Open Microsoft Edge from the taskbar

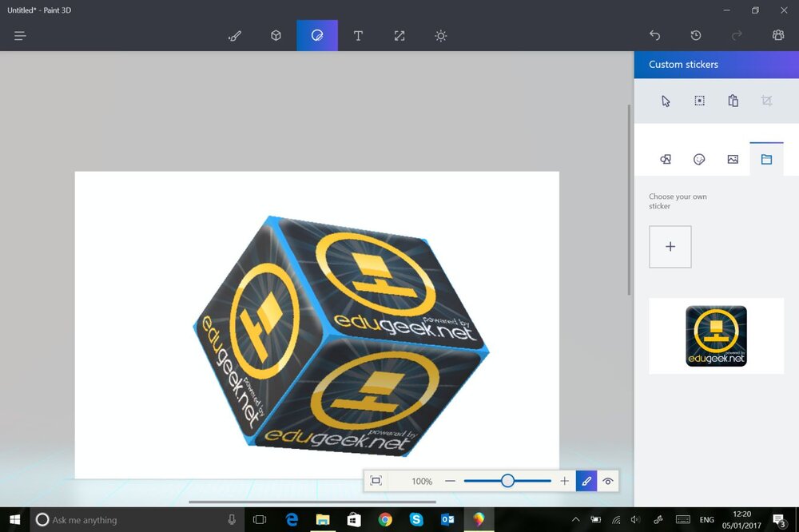[x=292, y=520]
